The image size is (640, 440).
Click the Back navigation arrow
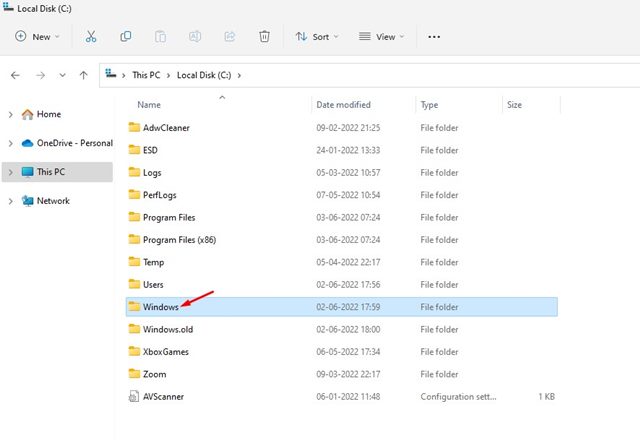(x=15, y=75)
